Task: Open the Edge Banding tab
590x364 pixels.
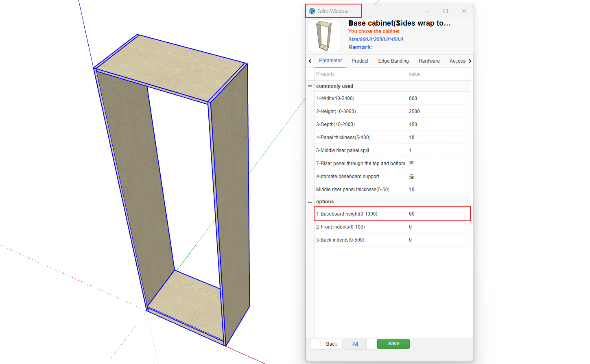Action: (393, 61)
